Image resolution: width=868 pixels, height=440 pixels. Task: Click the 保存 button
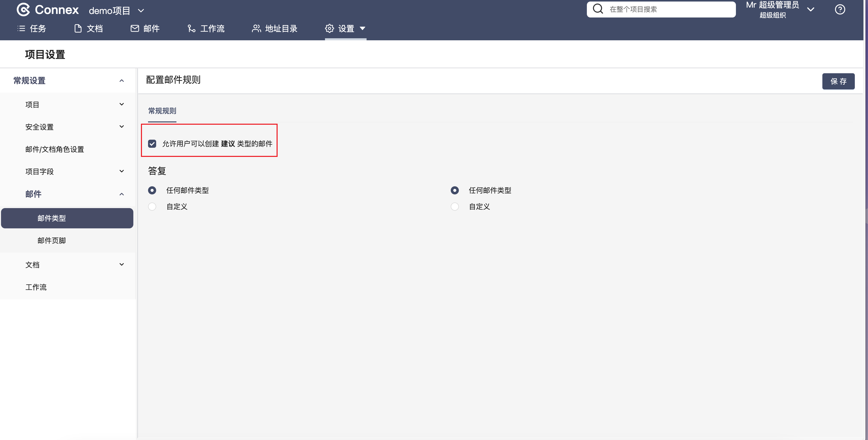[x=838, y=81]
